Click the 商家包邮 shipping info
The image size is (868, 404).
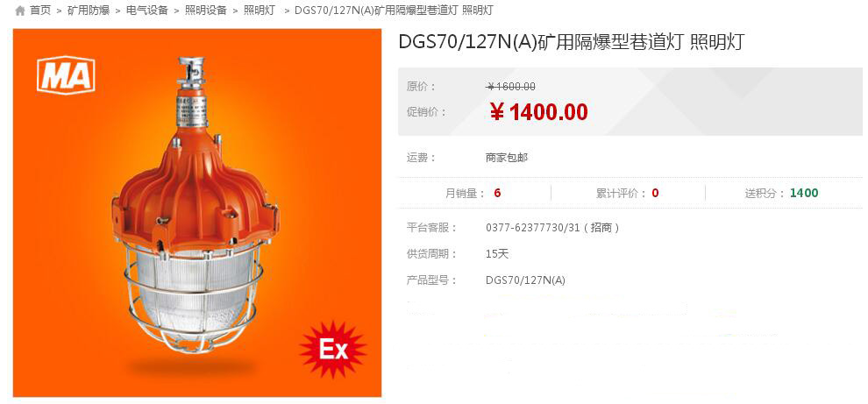click(x=507, y=158)
